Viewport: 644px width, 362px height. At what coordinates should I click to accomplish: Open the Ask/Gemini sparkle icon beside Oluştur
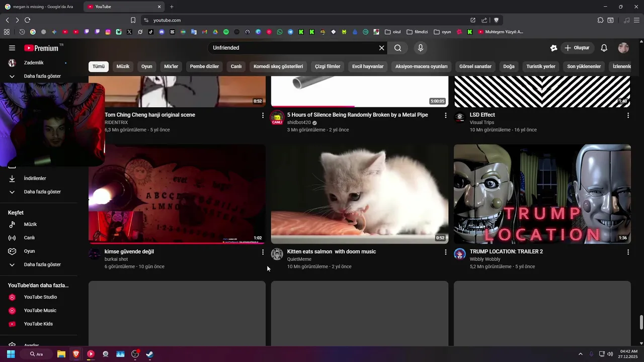coord(553,48)
